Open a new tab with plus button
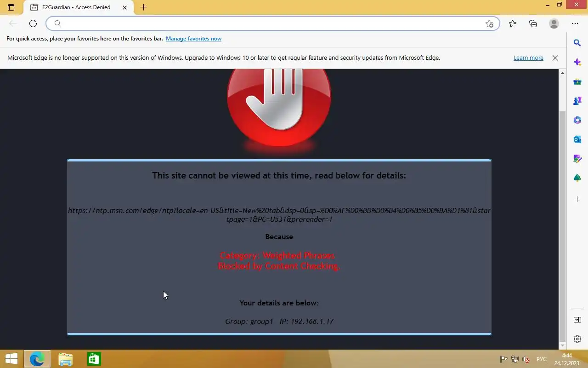The image size is (588, 368). coord(143,7)
